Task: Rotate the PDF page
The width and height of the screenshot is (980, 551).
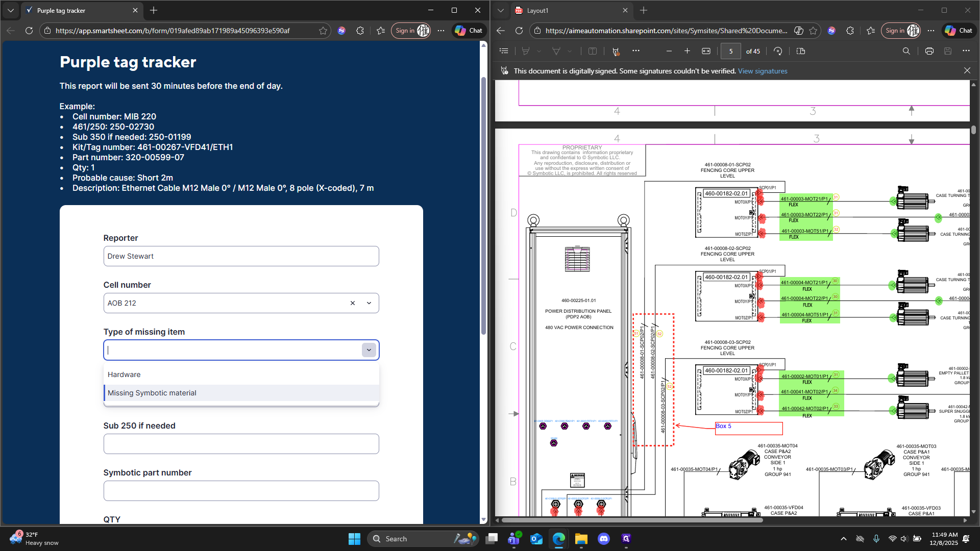Action: click(x=778, y=51)
